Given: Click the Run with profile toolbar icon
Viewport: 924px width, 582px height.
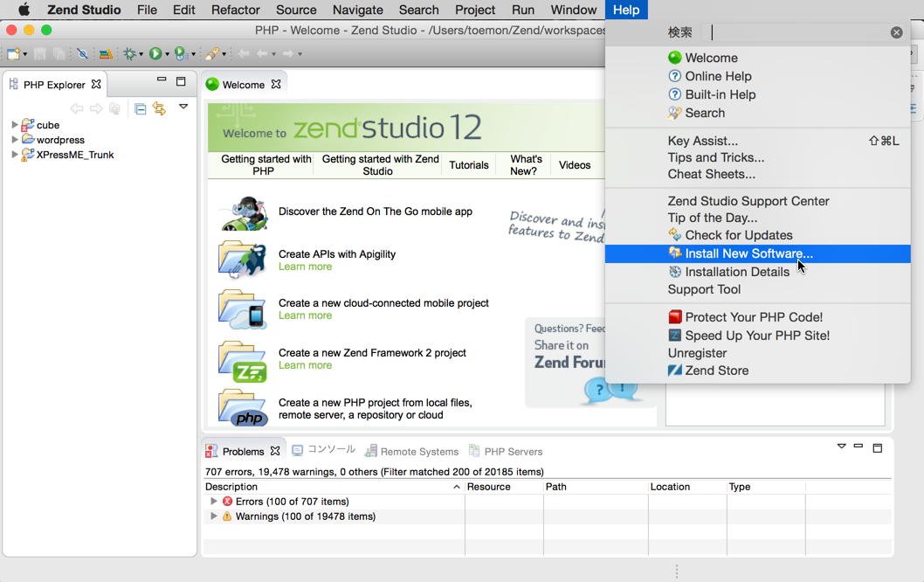Looking at the screenshot, I should click(180, 54).
